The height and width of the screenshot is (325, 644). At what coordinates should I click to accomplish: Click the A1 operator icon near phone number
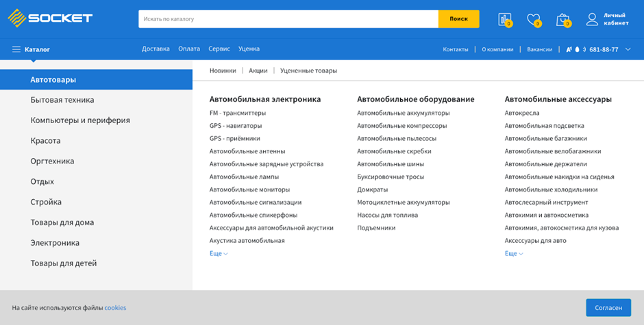tap(569, 49)
